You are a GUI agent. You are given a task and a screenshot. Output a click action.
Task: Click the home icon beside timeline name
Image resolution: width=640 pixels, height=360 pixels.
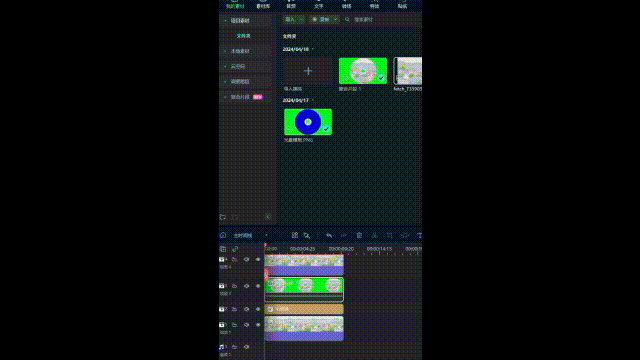(x=223, y=235)
